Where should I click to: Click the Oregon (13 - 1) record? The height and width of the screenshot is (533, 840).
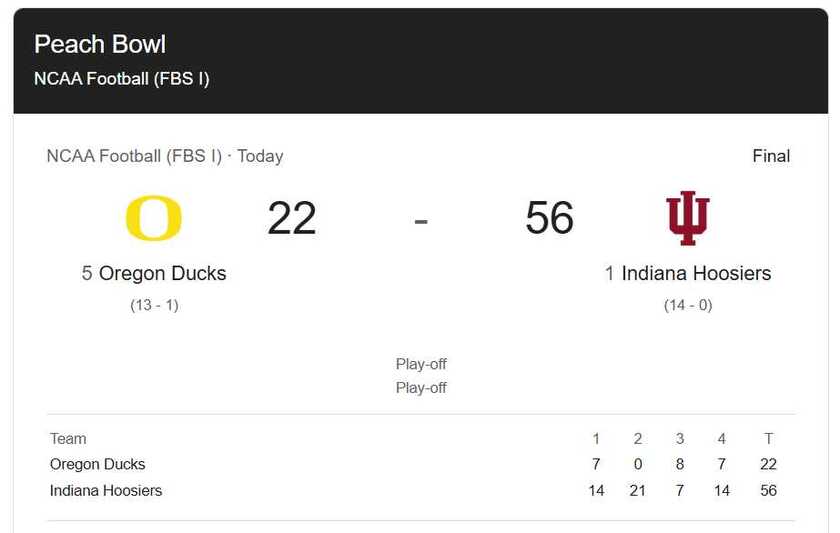pos(154,305)
